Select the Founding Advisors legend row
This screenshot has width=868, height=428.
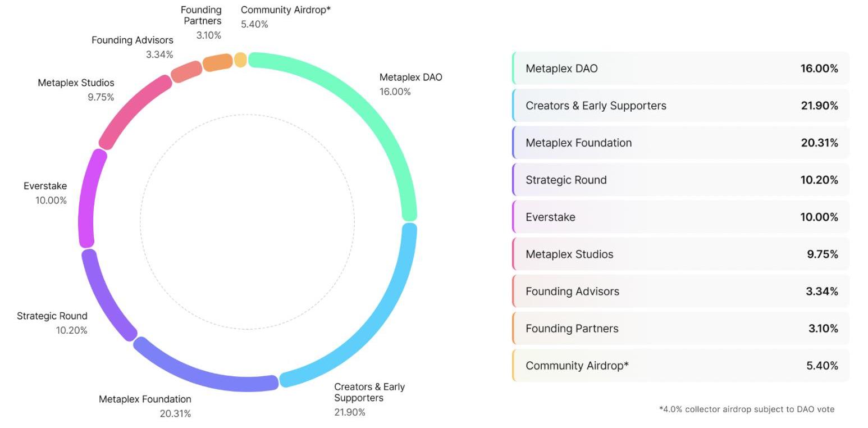680,291
